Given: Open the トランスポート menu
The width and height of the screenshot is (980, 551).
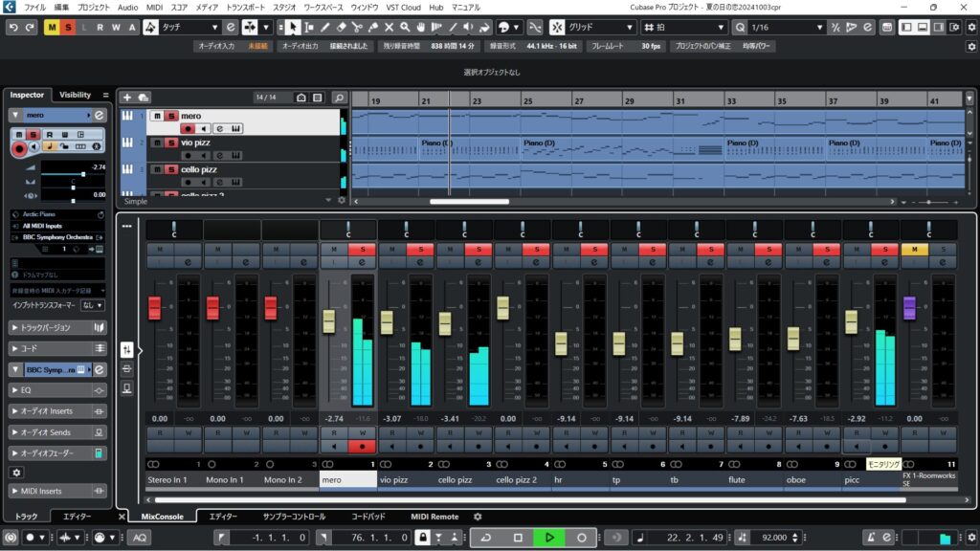Looking at the screenshot, I should click(245, 7).
